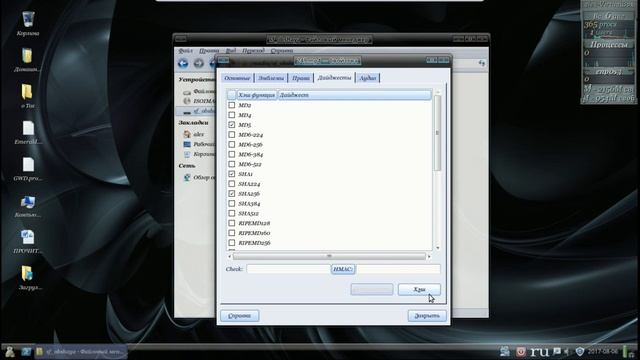Open the Вид menu in file manager
This screenshot has height=360, width=640.
[x=231, y=51]
